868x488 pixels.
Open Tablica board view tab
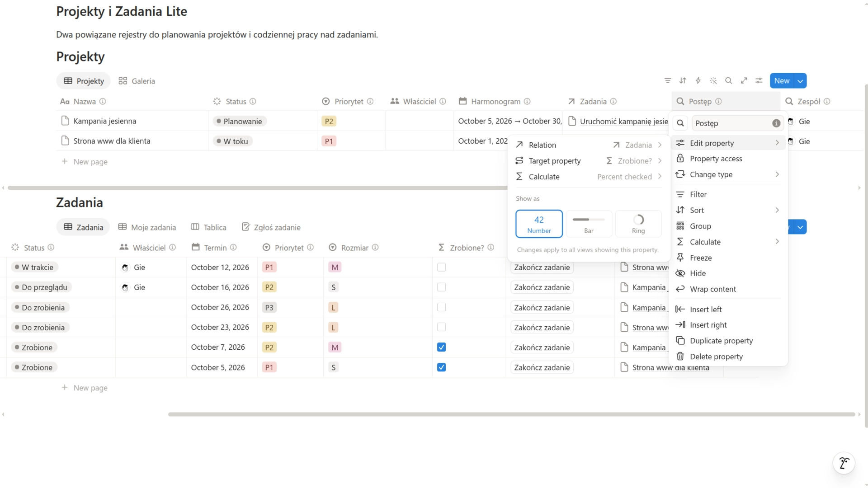tap(208, 227)
